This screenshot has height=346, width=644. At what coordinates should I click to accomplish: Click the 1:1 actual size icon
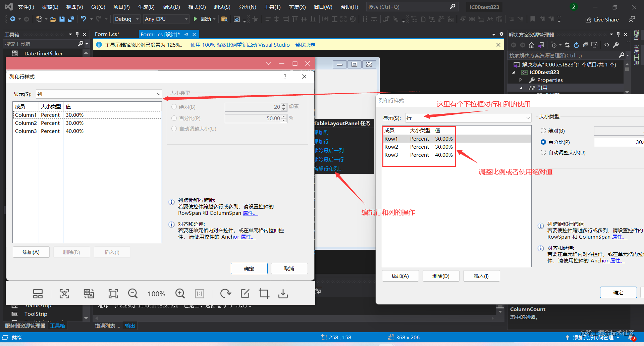tap(199, 293)
